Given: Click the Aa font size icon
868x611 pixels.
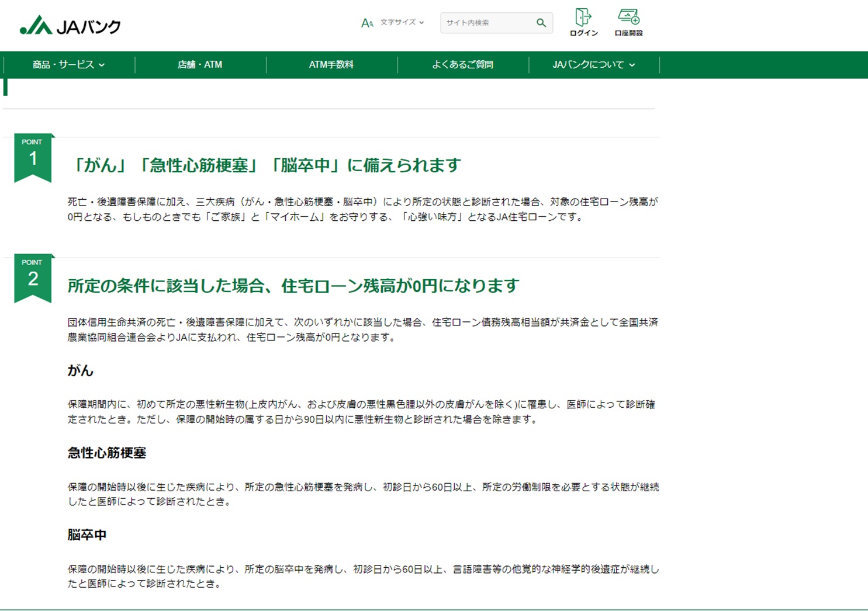Looking at the screenshot, I should (367, 23).
